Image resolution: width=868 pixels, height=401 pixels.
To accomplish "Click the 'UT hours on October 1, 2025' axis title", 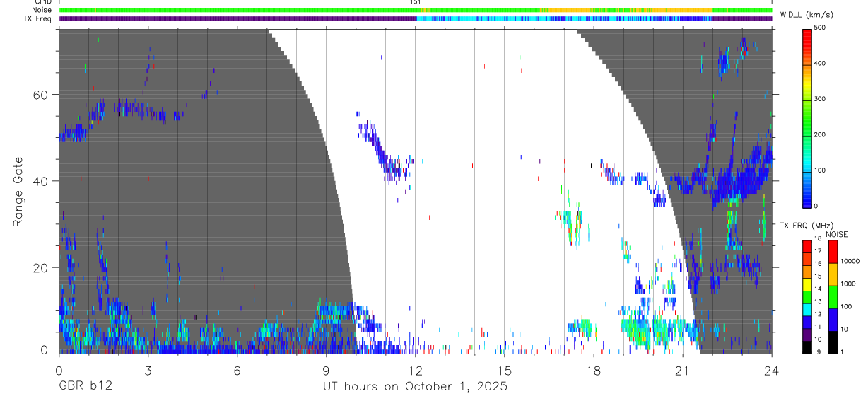I will click(x=415, y=387).
